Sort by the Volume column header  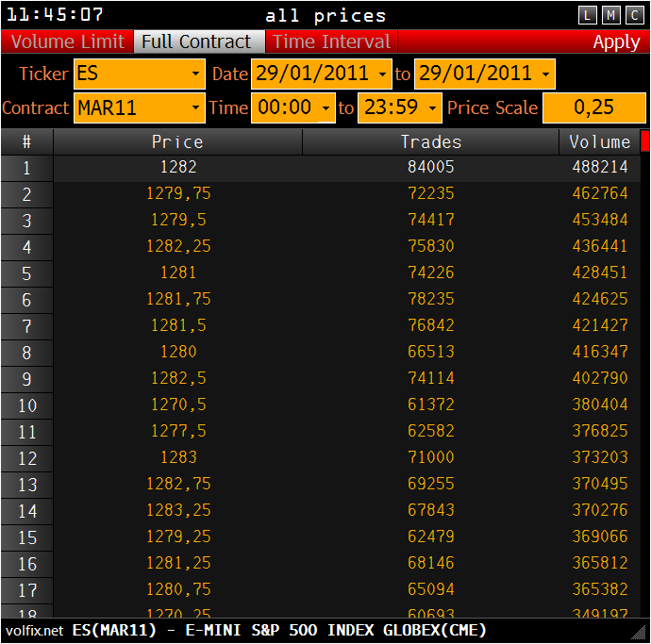(599, 142)
